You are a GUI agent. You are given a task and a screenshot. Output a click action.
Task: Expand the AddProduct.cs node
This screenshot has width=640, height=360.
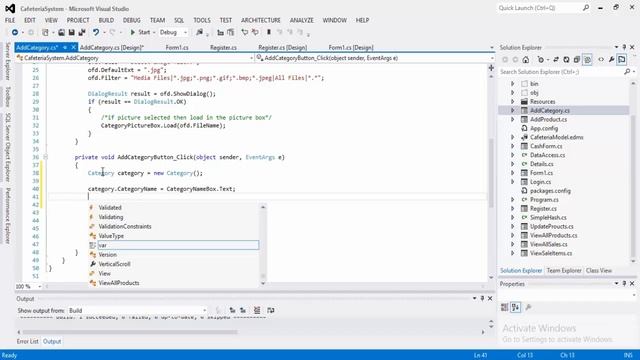click(513, 120)
